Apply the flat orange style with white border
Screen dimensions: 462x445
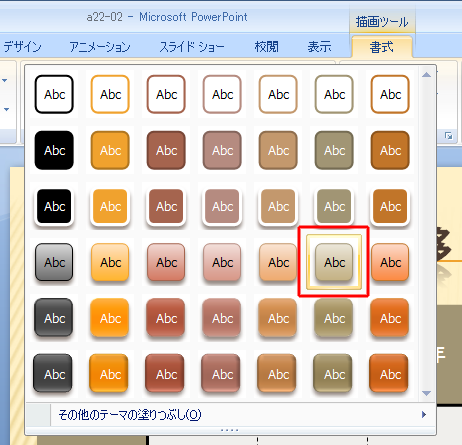[110, 206]
